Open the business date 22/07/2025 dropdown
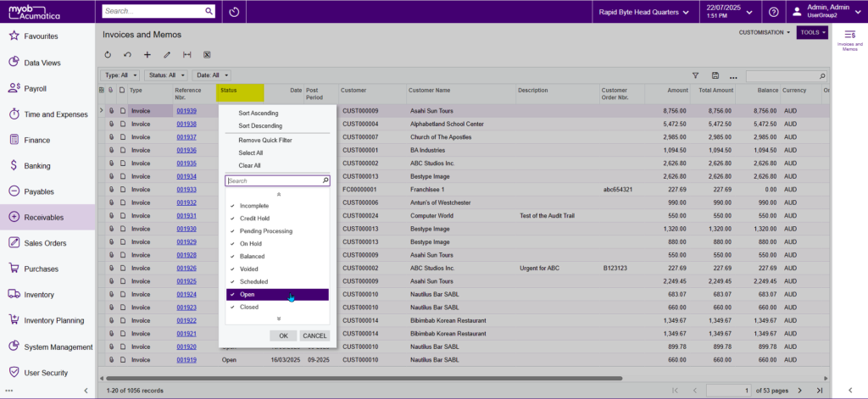Screen dimensions: 868x399 tap(729, 12)
